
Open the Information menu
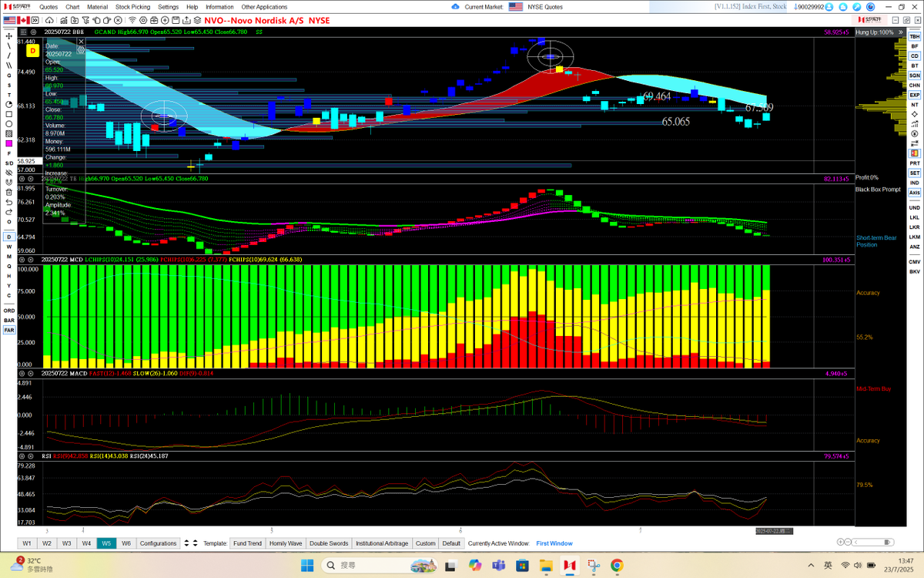(219, 7)
